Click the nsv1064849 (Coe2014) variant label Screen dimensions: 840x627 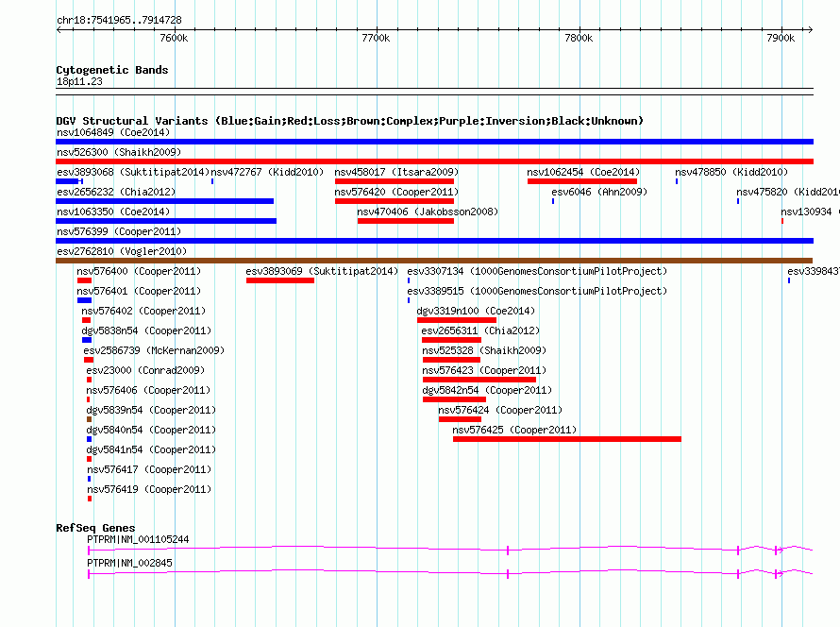(113, 132)
